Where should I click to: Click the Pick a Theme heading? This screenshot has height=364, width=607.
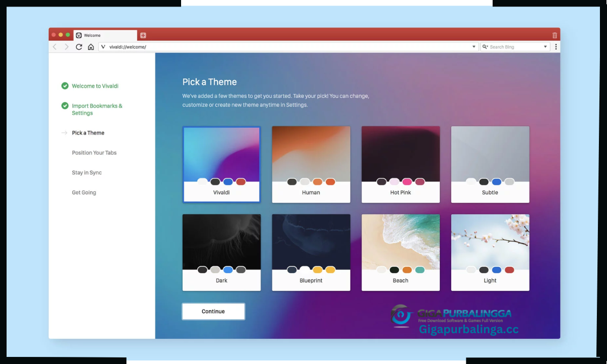[209, 82]
